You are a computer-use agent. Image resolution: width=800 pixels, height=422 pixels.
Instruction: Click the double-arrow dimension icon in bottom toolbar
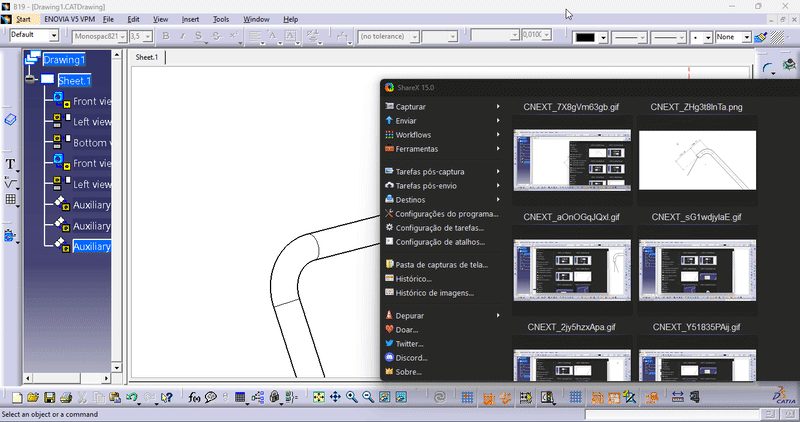[678, 397]
